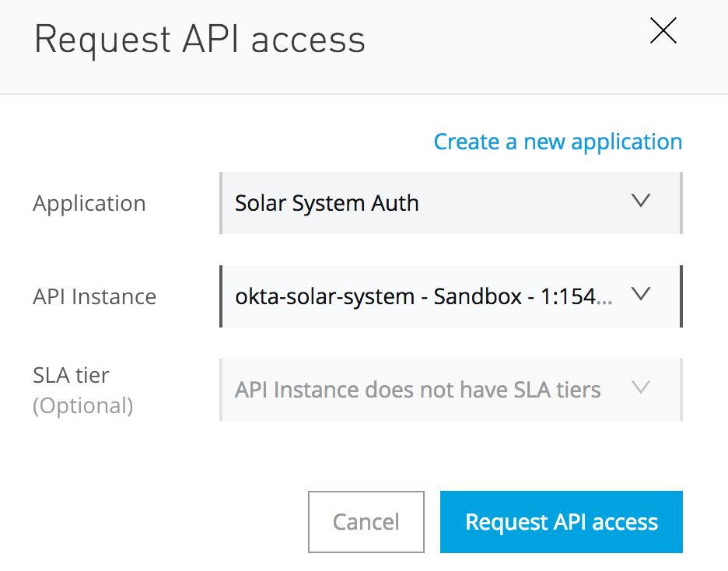This screenshot has height=571, width=728.
Task: Close the Request API access dialog
Action: point(663,31)
